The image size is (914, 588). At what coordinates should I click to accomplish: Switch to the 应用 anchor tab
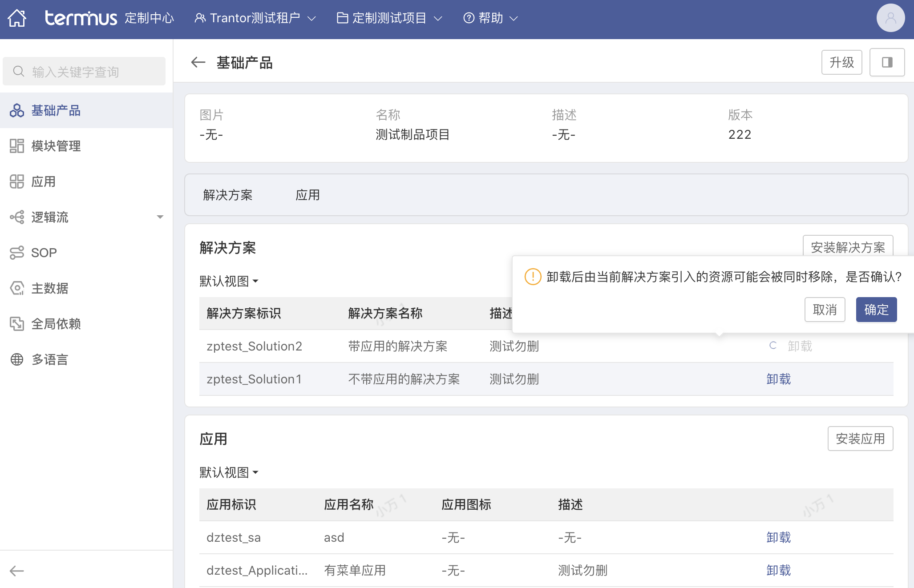tap(307, 195)
